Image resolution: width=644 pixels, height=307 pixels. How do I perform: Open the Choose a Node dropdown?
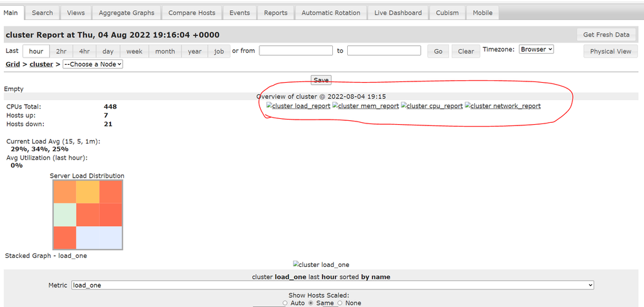(x=93, y=64)
